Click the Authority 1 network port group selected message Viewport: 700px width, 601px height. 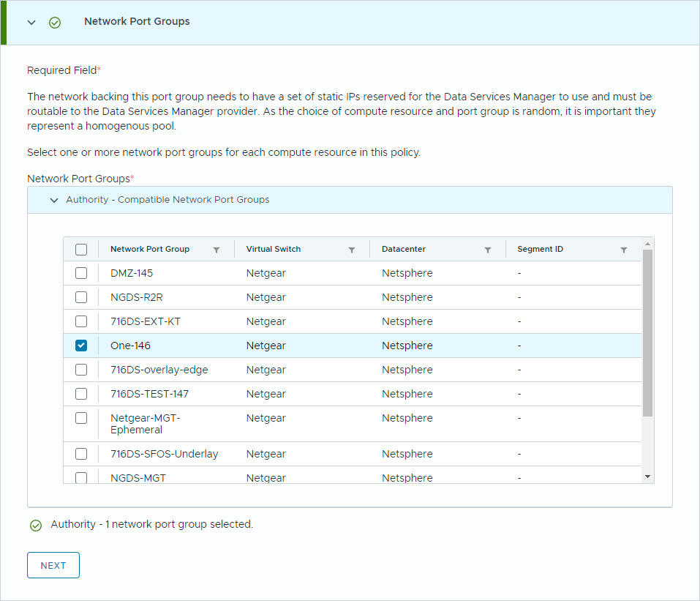(x=152, y=524)
